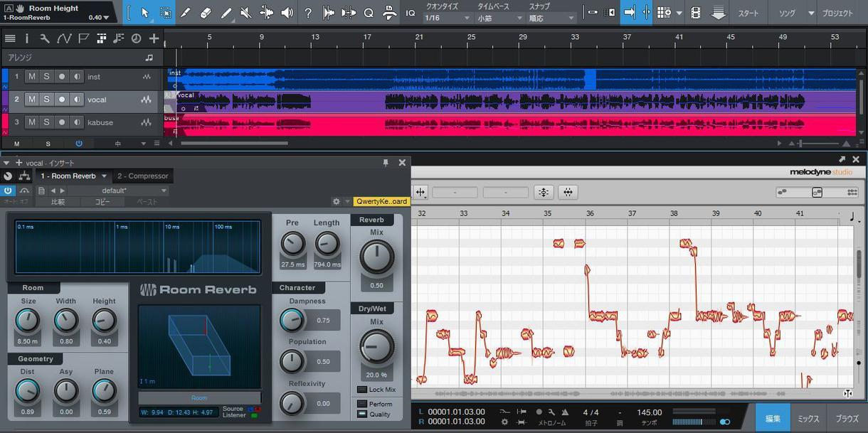Image resolution: width=868 pixels, height=433 pixels.
Task: Click the QwertyKe..oard button
Action: click(x=382, y=201)
